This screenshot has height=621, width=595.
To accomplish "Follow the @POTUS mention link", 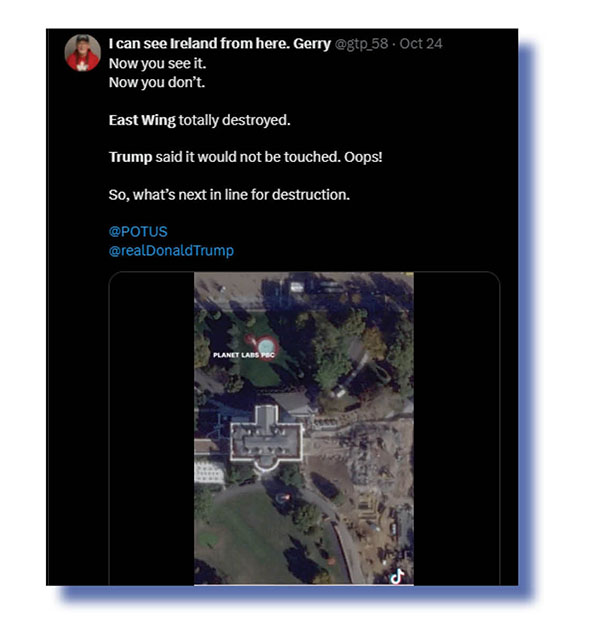I will 138,232.
